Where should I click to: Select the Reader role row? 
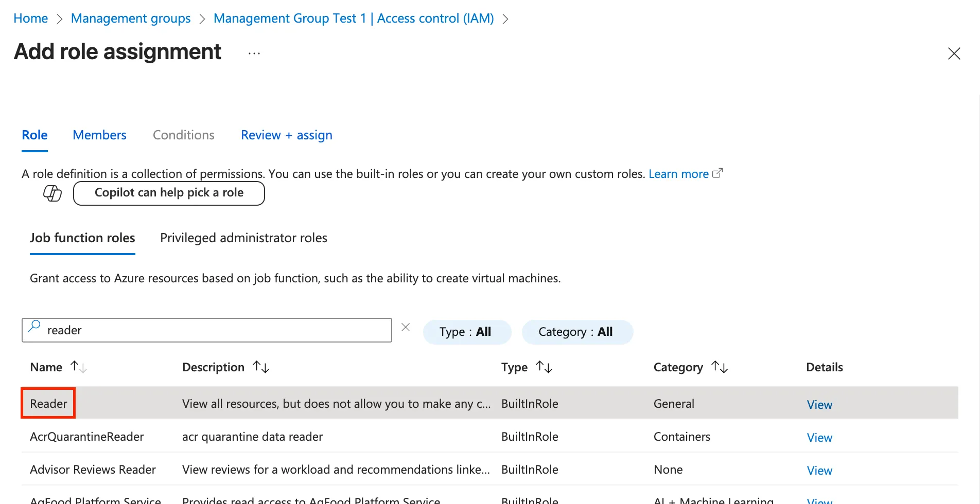point(48,404)
